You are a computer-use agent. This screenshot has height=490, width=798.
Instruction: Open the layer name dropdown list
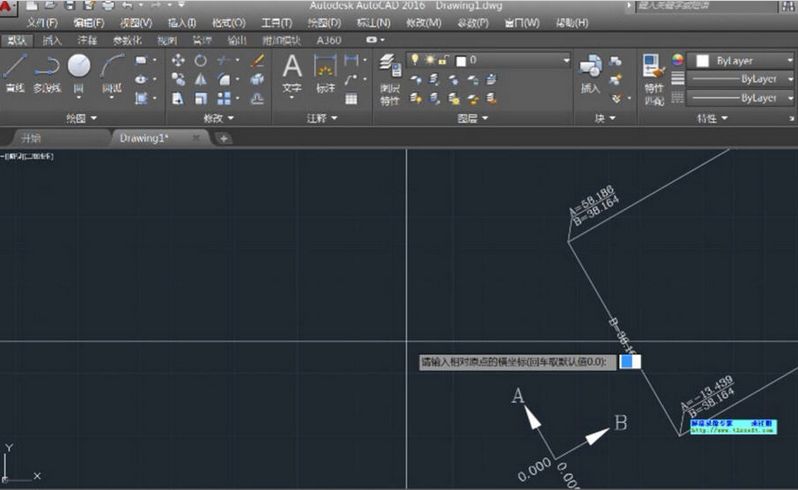point(565,60)
